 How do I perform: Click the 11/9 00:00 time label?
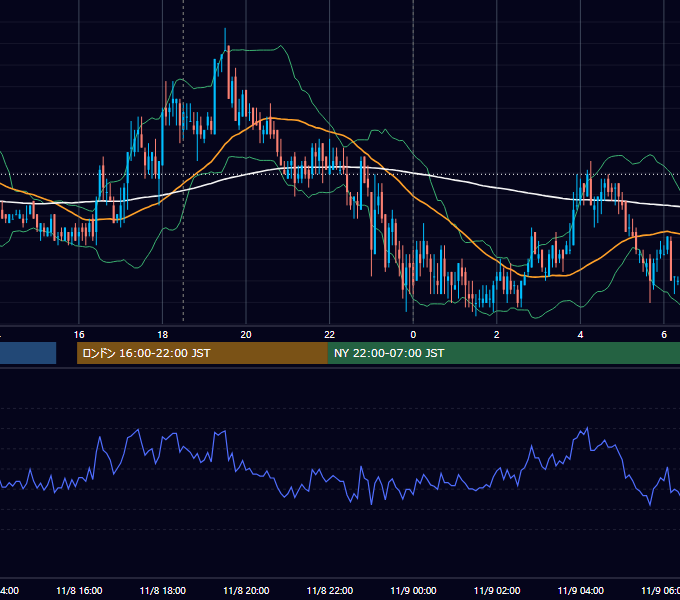[x=413, y=590]
